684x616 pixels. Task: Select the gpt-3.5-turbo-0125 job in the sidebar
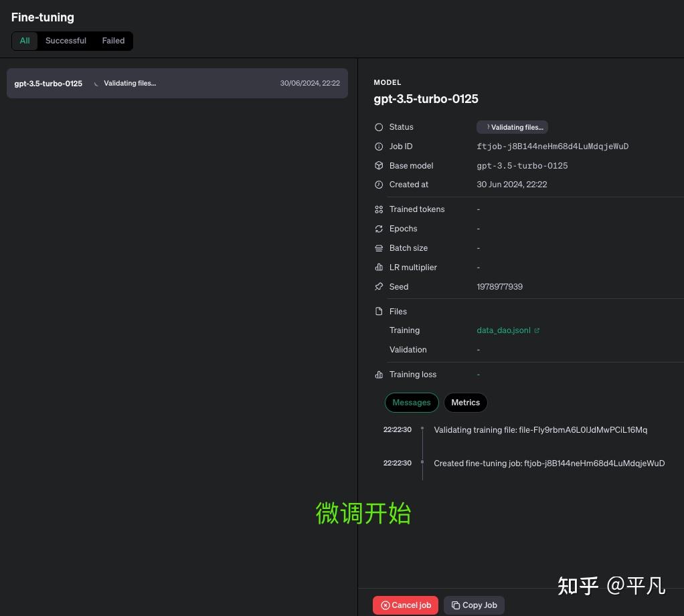(x=177, y=83)
